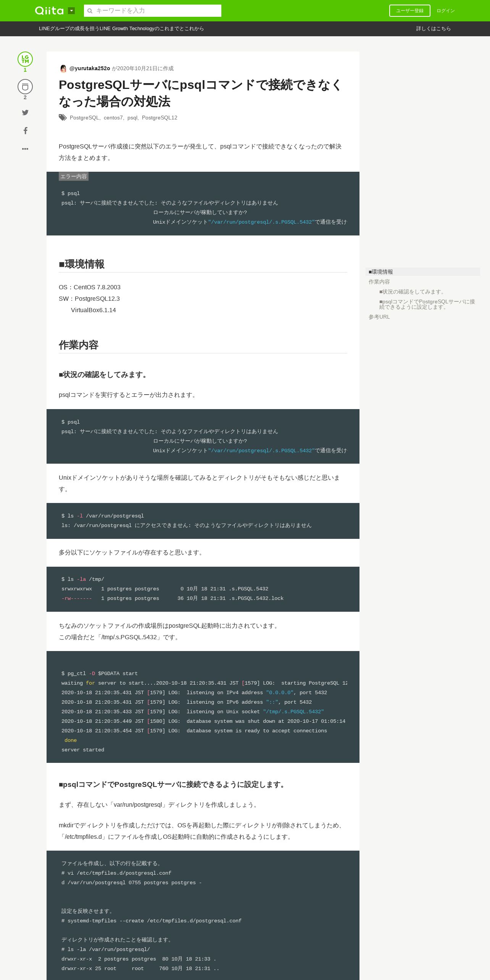Click the line '# ls -la /var/run/postgresql/'

tap(106, 949)
